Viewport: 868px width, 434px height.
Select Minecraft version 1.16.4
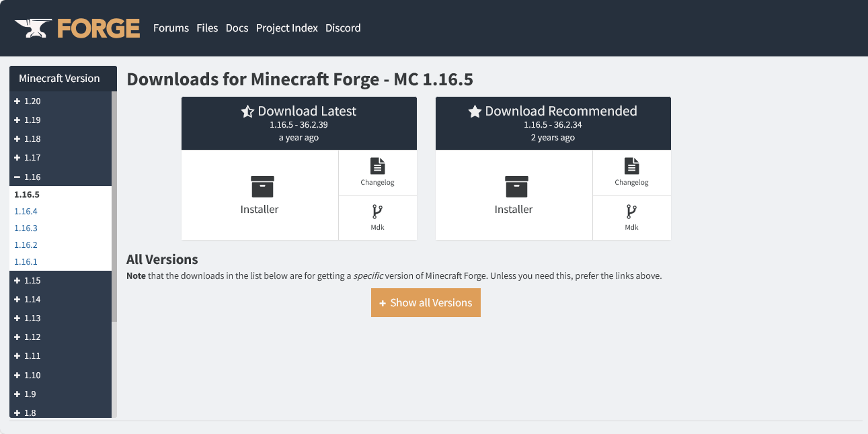tap(26, 212)
